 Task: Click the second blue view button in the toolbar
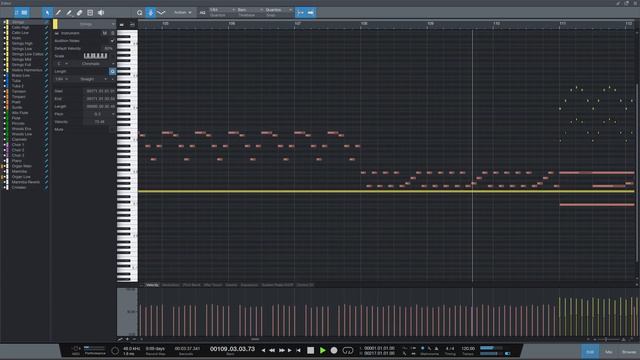[24, 13]
